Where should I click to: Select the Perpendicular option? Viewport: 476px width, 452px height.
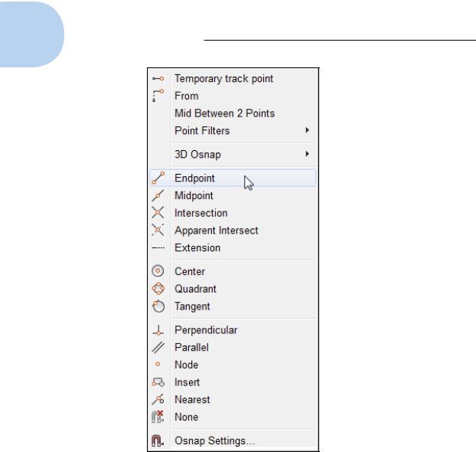tap(233, 329)
